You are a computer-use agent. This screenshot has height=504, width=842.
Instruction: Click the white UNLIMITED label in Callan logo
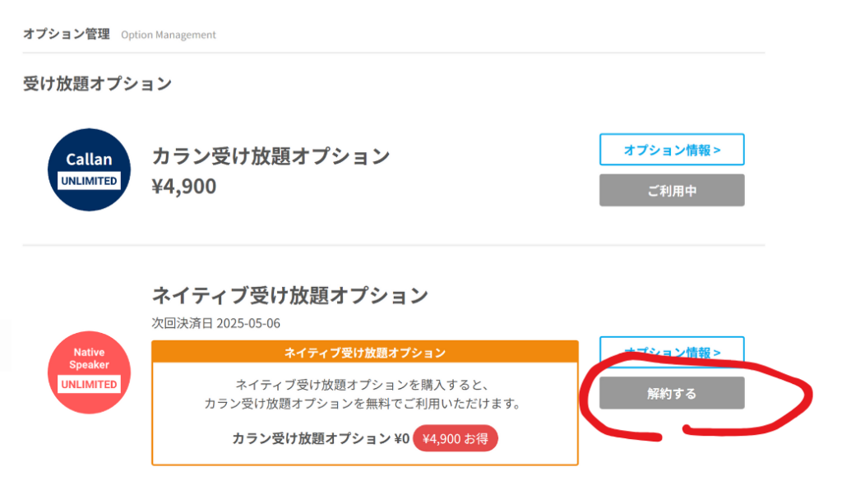pos(89,181)
